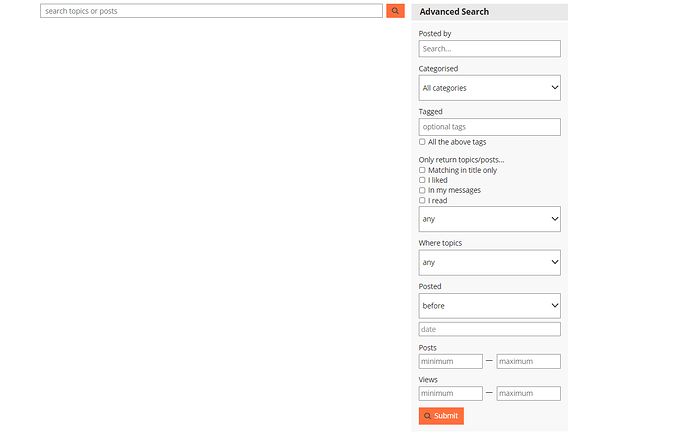Click the Posts minimum field
Screen dimensions: 690x443
coord(450,361)
